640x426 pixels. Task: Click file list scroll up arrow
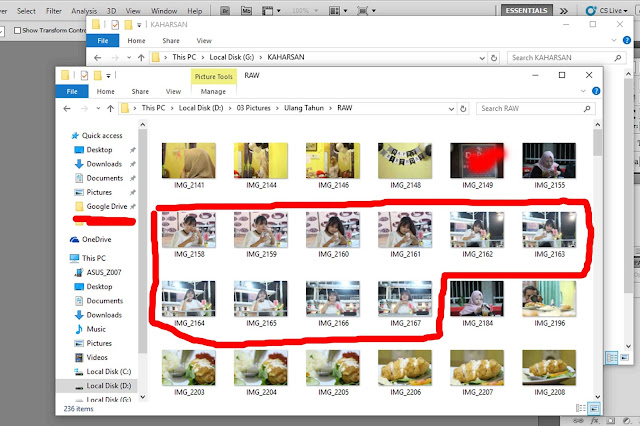[598, 124]
